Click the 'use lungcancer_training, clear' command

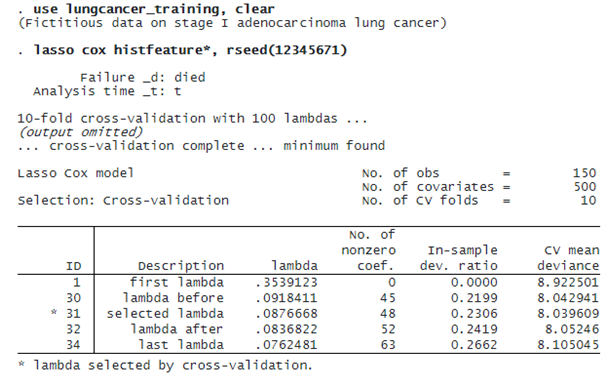154,9
